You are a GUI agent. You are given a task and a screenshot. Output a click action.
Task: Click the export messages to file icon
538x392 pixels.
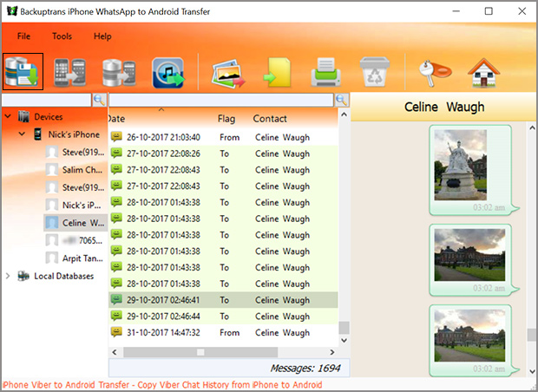tap(277, 72)
